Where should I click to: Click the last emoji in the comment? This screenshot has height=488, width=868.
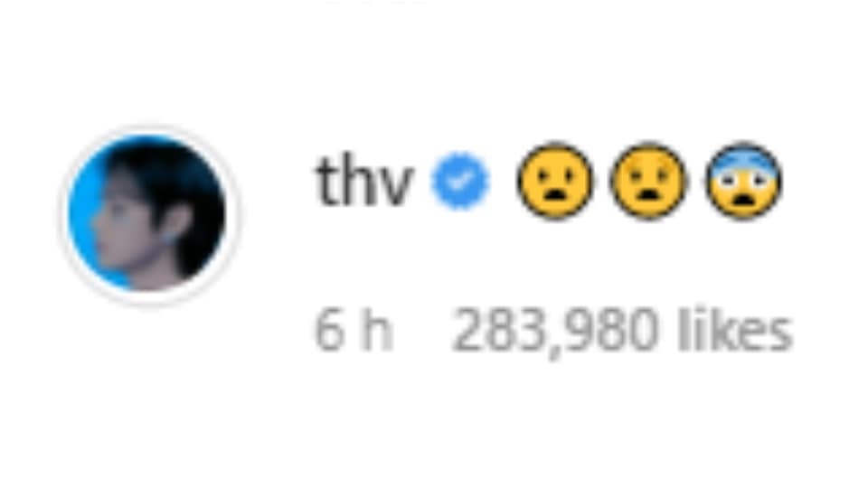pyautogui.click(x=743, y=181)
